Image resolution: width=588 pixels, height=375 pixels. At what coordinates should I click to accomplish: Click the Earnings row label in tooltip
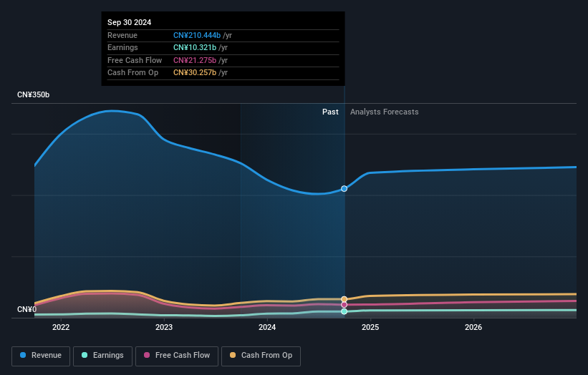(122, 47)
